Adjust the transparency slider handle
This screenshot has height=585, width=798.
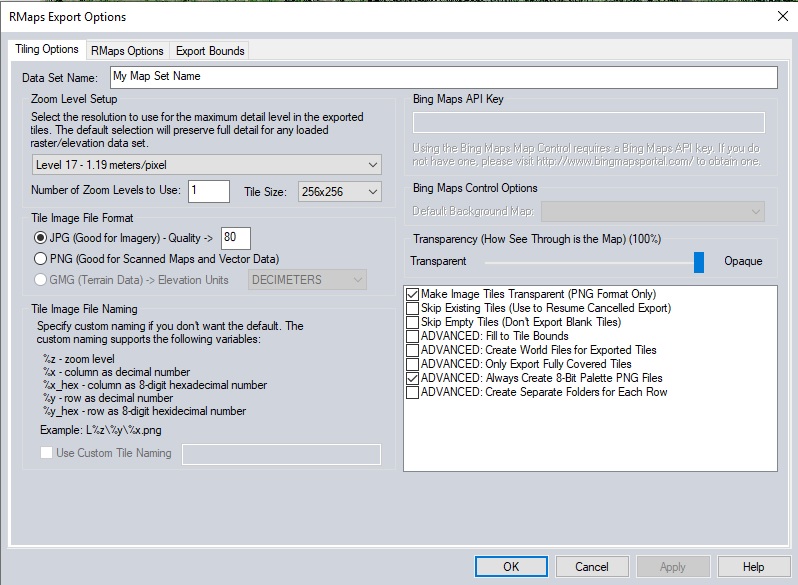(699, 262)
